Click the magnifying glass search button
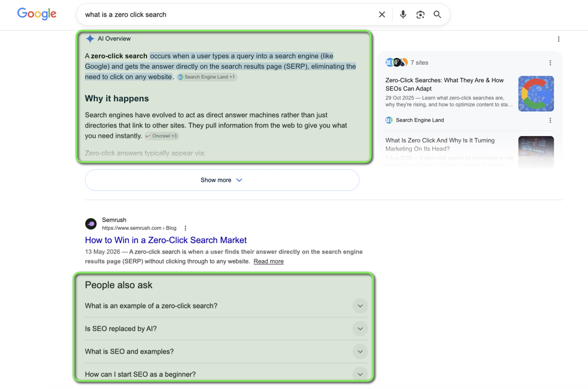The width and height of the screenshot is (588, 389). pos(437,14)
